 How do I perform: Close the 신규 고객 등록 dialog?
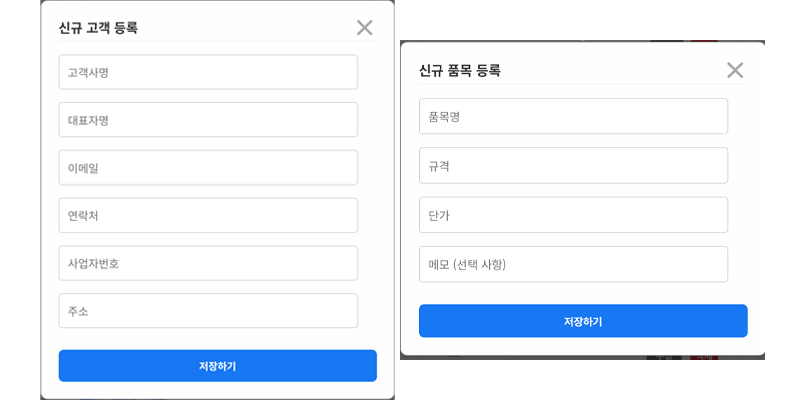click(364, 28)
